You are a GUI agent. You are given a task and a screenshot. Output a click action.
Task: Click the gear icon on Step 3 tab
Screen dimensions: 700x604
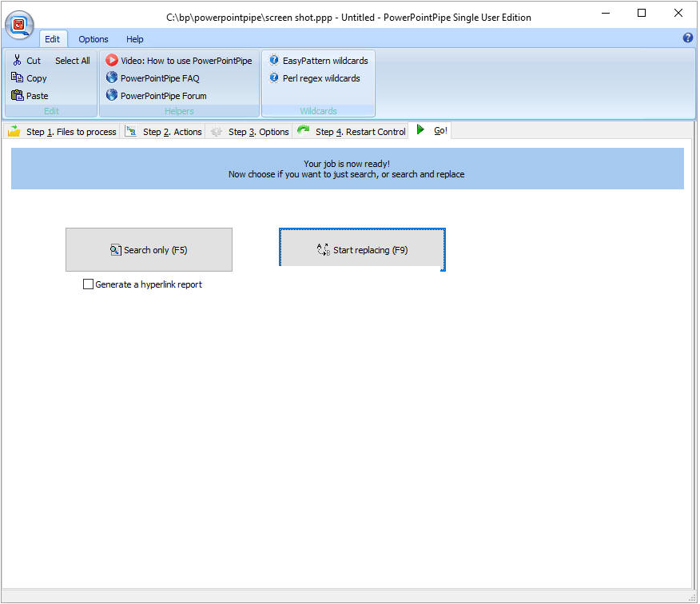[217, 132]
